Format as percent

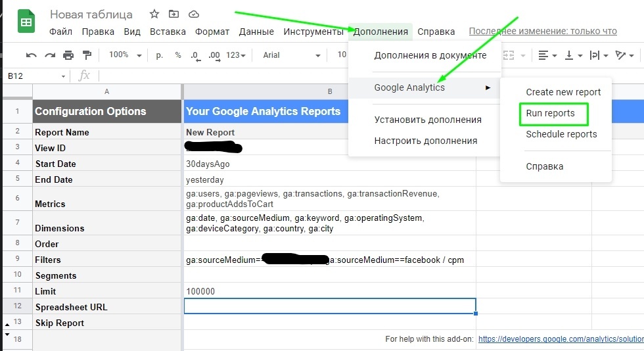(178, 55)
